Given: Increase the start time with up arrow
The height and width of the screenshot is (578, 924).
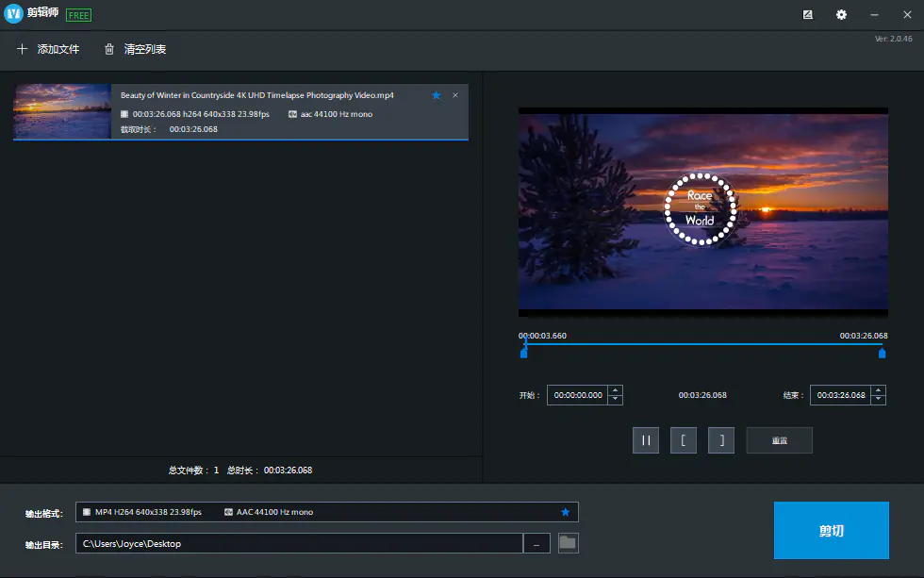Looking at the screenshot, I should 615,390.
